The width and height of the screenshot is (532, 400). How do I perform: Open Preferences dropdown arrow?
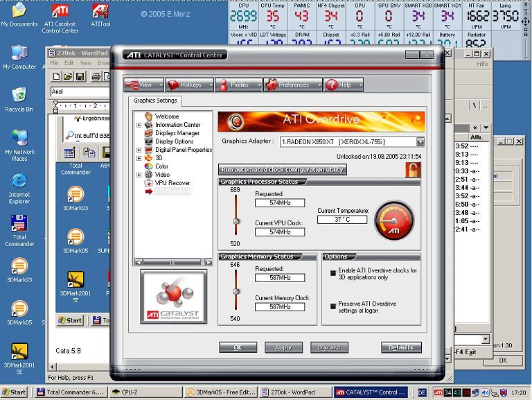point(319,85)
